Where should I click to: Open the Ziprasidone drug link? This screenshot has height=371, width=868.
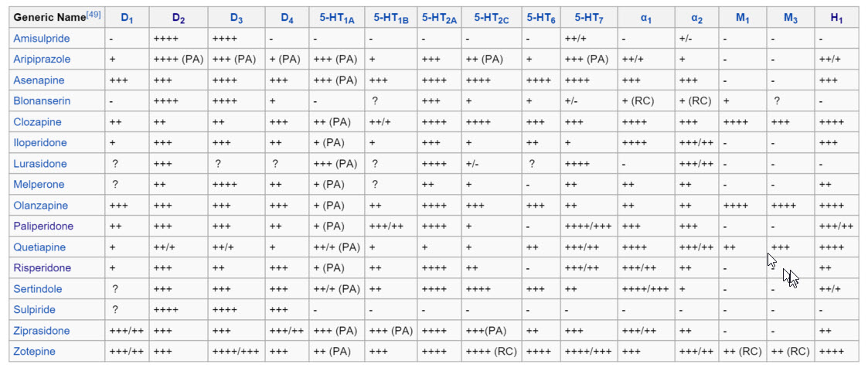point(42,331)
